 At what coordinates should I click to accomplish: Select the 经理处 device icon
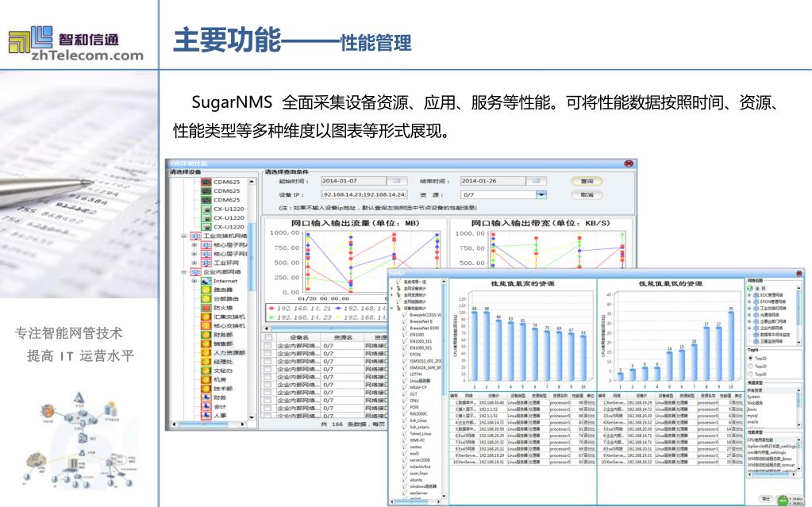click(x=206, y=362)
